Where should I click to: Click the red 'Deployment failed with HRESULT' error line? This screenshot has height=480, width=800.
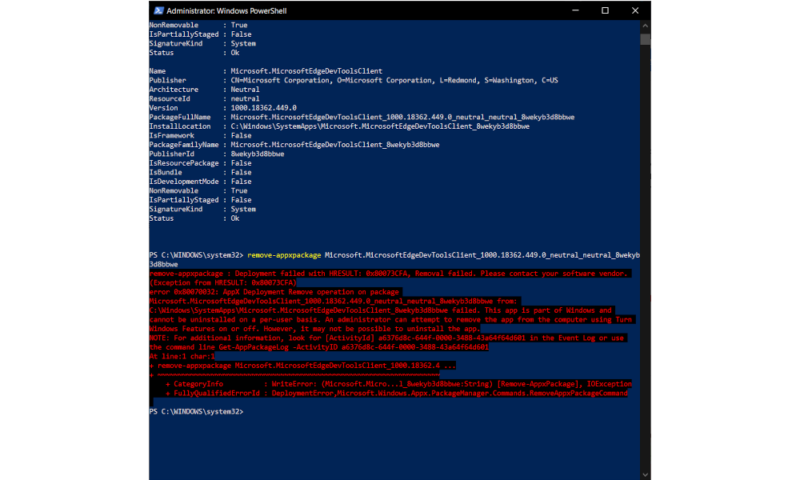coord(390,273)
